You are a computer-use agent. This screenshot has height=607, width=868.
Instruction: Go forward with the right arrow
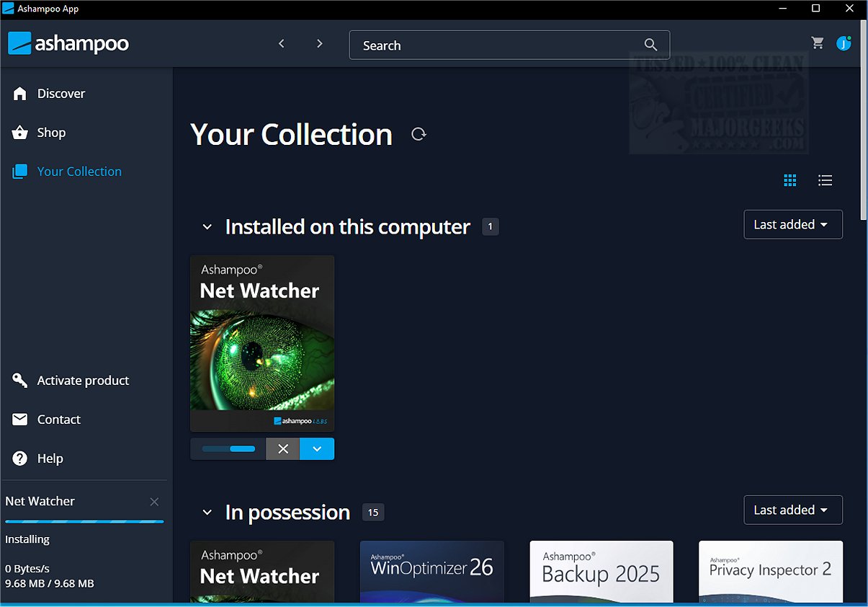point(320,44)
